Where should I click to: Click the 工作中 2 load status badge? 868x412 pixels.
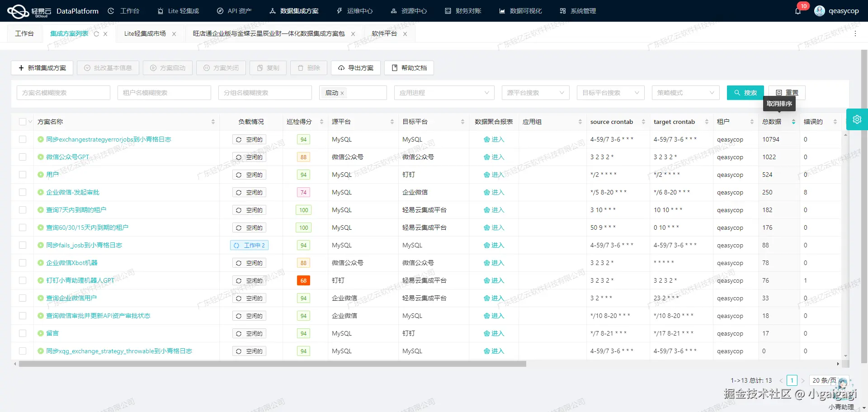tap(250, 245)
